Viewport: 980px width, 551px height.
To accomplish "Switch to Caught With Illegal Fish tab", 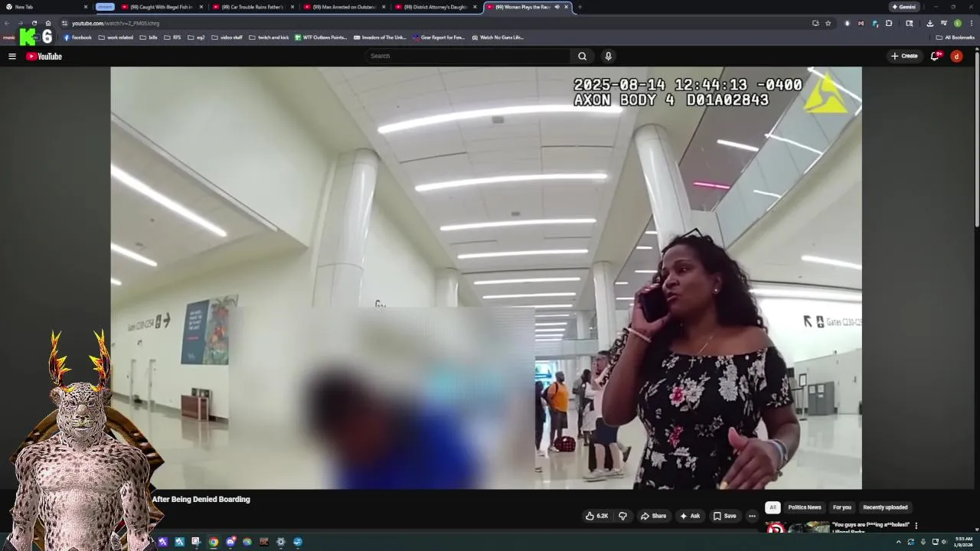I will click(x=161, y=7).
